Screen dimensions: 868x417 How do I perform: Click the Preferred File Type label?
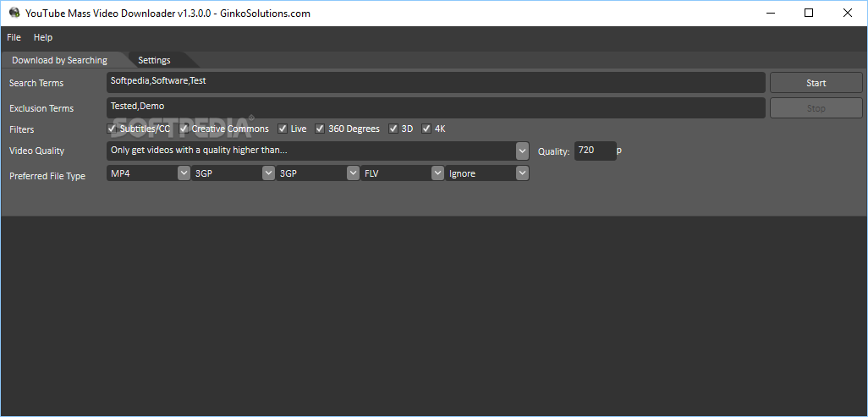point(47,176)
